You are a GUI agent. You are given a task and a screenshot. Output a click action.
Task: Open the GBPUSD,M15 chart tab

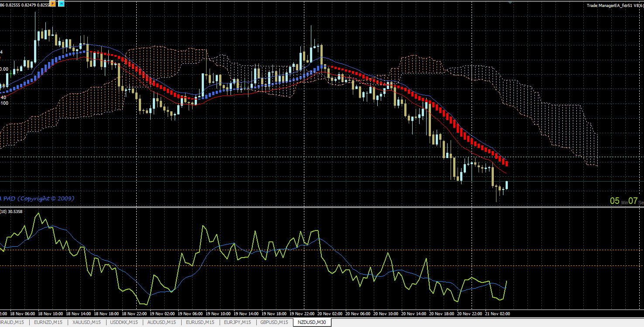274,323
